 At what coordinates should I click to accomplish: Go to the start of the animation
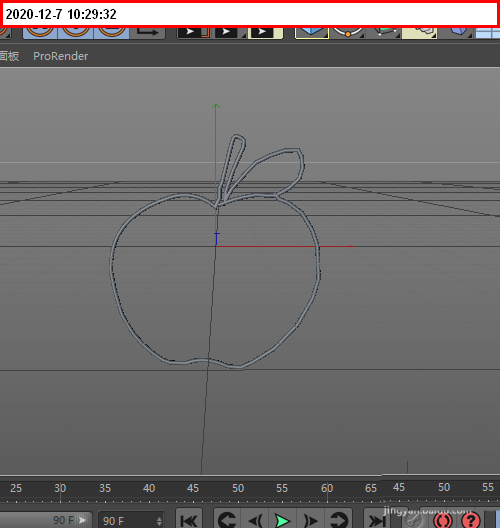(189, 520)
